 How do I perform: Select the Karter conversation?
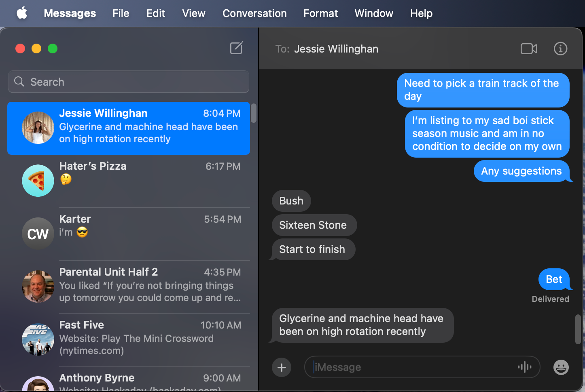tap(129, 234)
